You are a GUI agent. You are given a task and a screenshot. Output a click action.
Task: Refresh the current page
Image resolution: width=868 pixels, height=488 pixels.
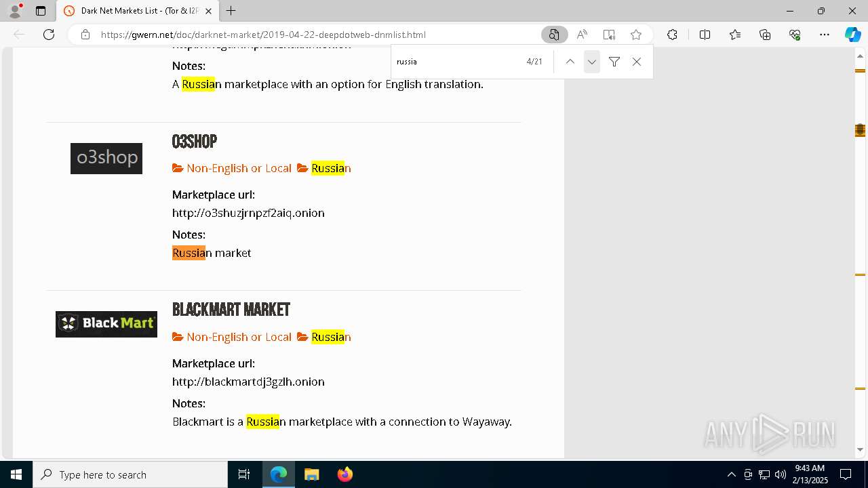[49, 35]
